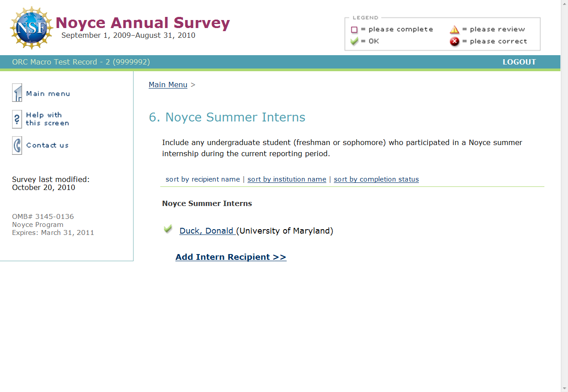
Task: Click the 'OMB# 3145-0136' text
Action: (43, 217)
